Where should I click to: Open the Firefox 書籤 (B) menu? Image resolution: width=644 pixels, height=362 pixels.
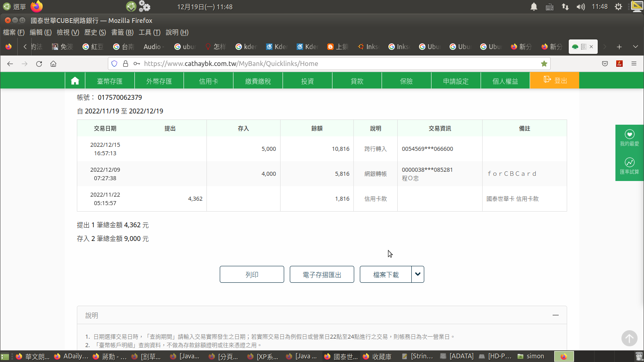click(122, 32)
